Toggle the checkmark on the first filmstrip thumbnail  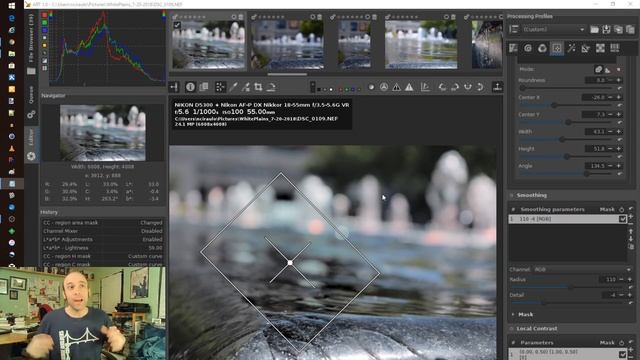pyautogui.click(x=177, y=25)
